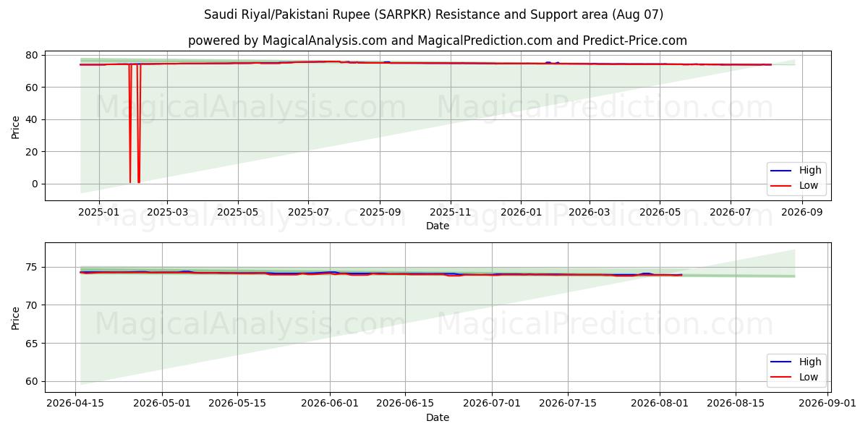868x434 pixels.
Task: Click the '2025-09' x-axis tick label
Action: pos(380,212)
